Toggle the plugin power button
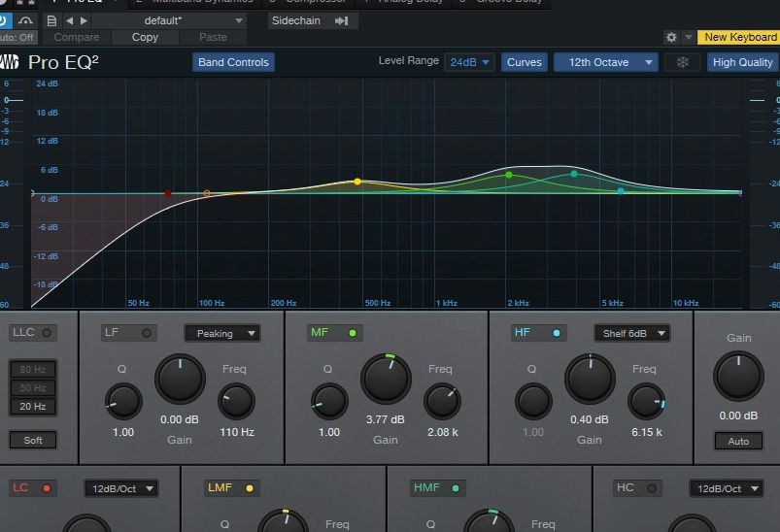 pos(4,21)
